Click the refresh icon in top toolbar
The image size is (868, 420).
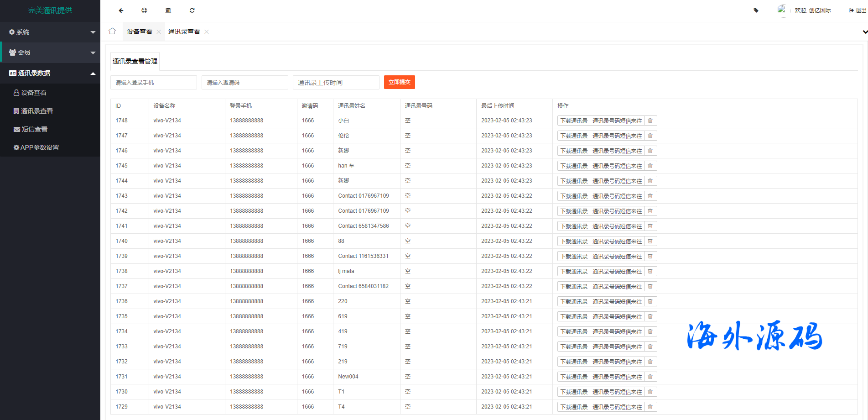192,10
